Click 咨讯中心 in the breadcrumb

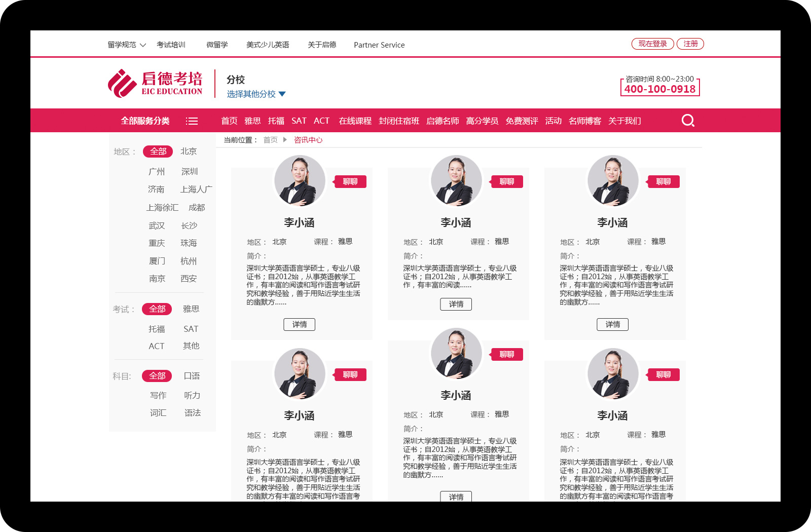[308, 140]
